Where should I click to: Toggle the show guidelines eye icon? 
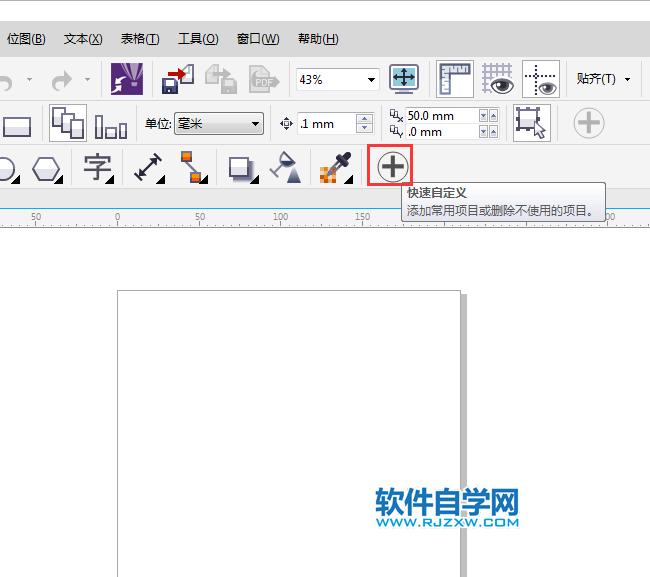point(541,79)
